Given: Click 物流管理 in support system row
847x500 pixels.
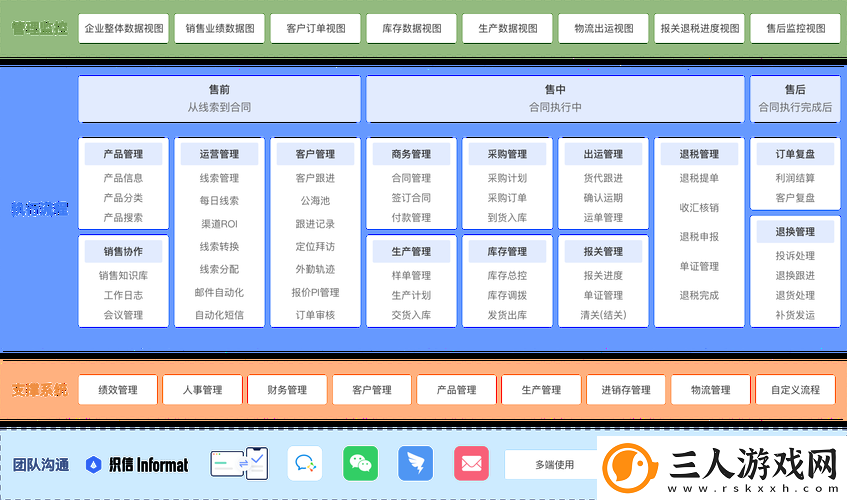Looking at the screenshot, I should [710, 390].
